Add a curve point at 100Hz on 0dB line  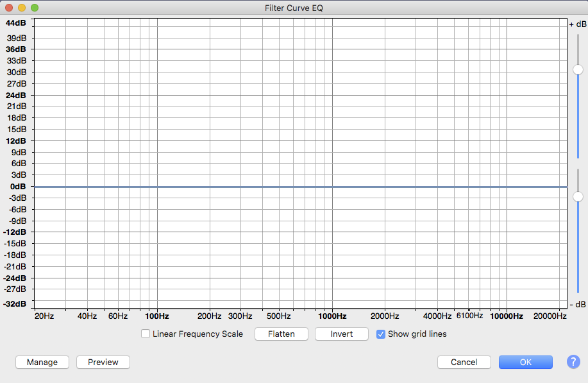pyautogui.click(x=157, y=187)
